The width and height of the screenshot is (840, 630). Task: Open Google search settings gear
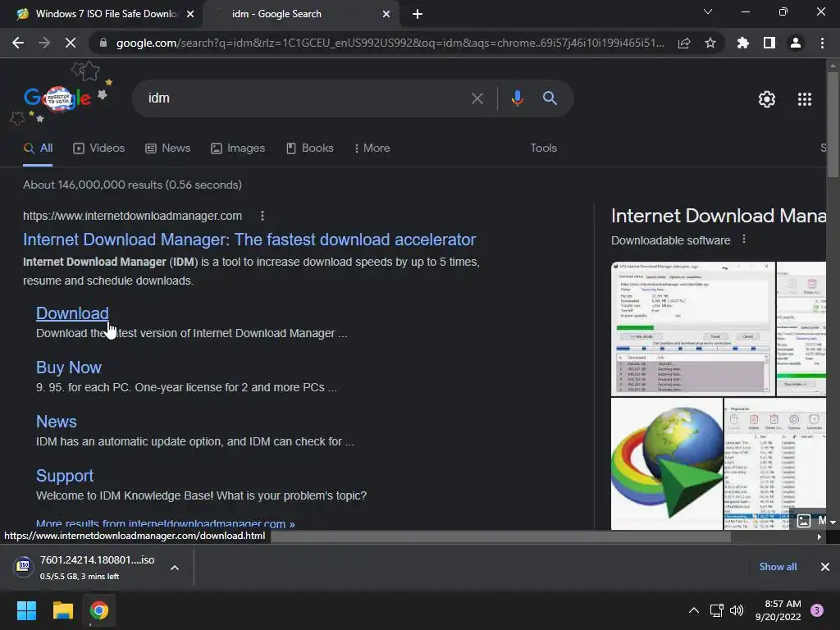(x=767, y=99)
